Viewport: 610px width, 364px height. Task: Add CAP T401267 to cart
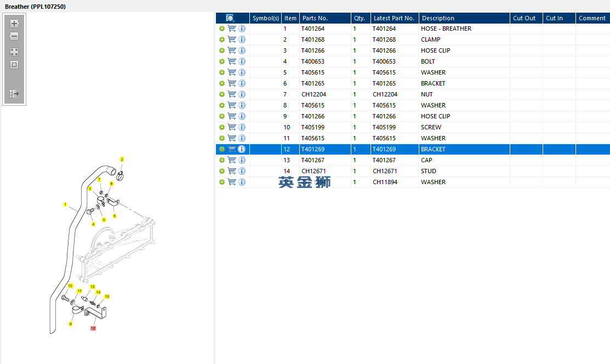pos(232,160)
